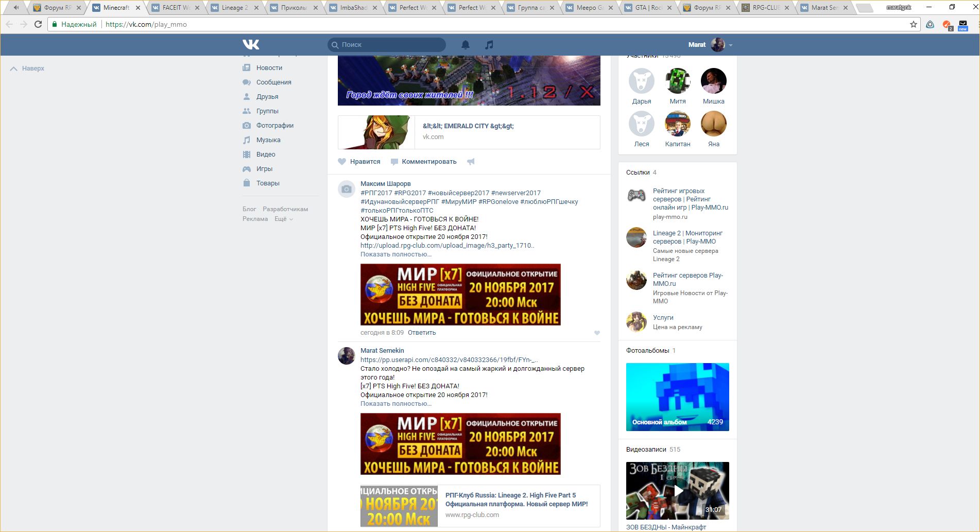Click the Видео film icon

[x=247, y=155]
